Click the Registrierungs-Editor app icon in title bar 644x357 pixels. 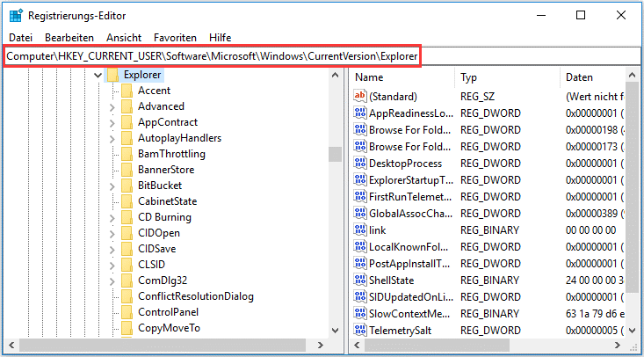coord(16,16)
